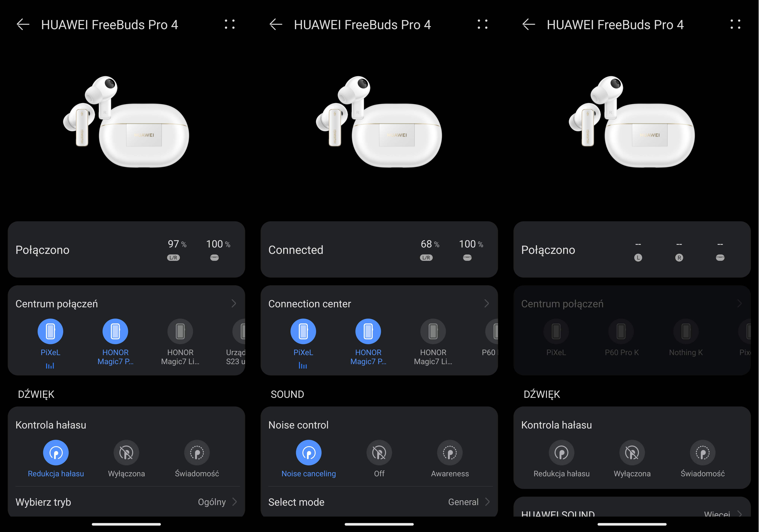Image resolution: width=759 pixels, height=532 pixels.
Task: Tap earbuds image on the English screen
Action: point(379,122)
